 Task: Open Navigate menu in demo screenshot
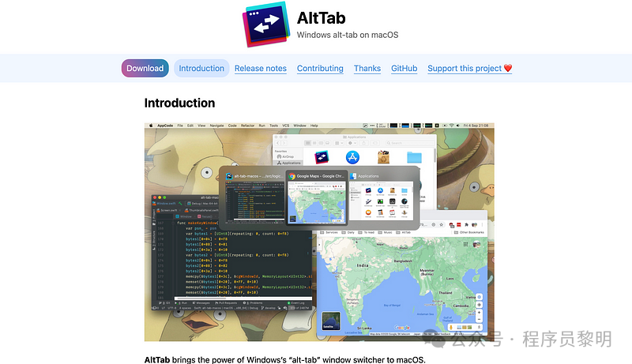click(216, 126)
